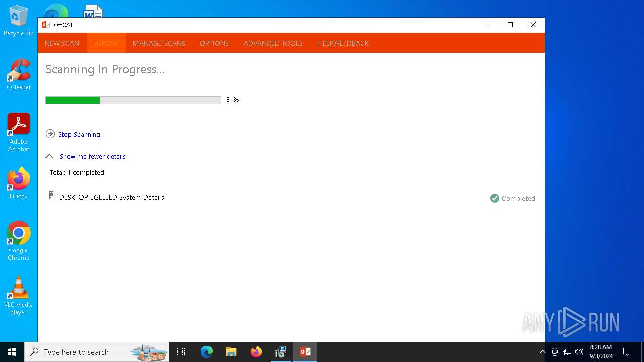Click the OffCAT taskbar button
The width and height of the screenshot is (644, 362).
point(305,352)
